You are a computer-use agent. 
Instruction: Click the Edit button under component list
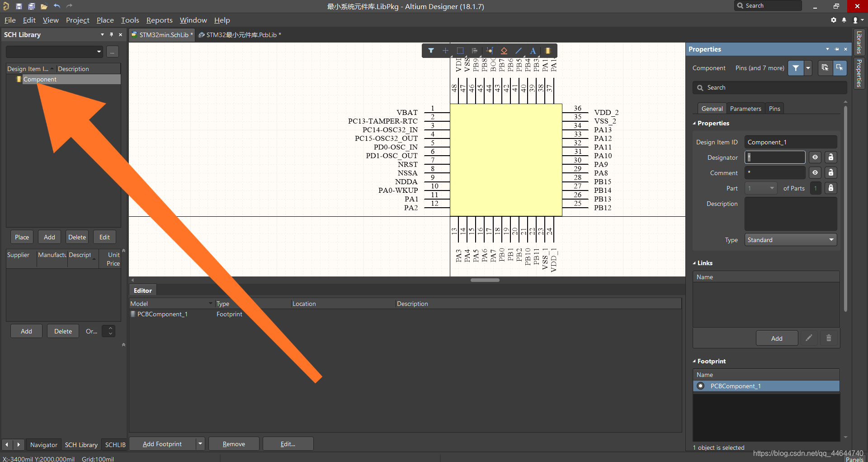[104, 237]
